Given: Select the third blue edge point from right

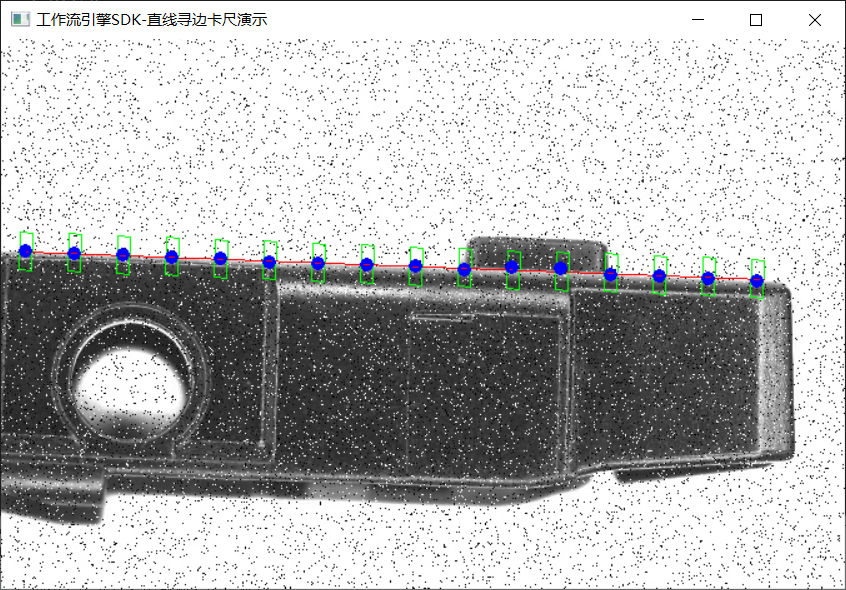Looking at the screenshot, I should tap(659, 276).
